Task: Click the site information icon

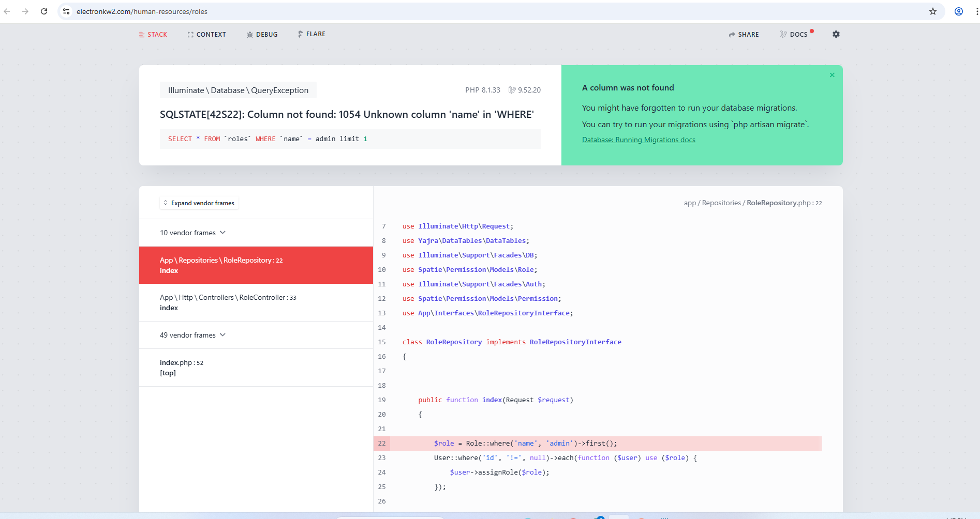Action: (66, 11)
